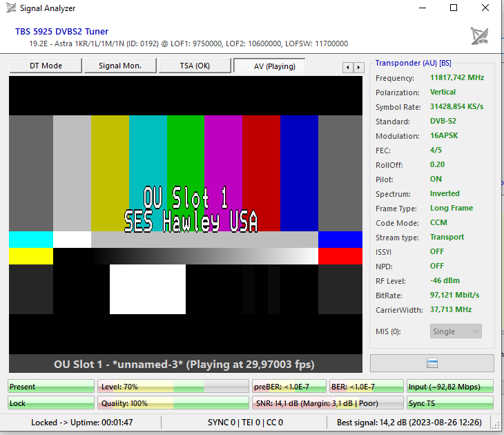Click the Locked Uptime status bar entry
The height and width of the screenshot is (435, 504).
coord(82,422)
